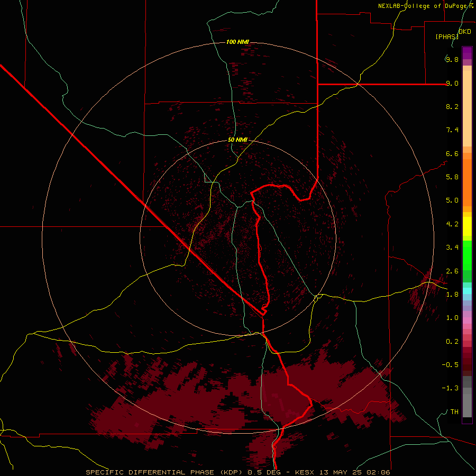Click the KESX radar site identifier
The width and height of the screenshot is (476, 476).
pos(305,472)
